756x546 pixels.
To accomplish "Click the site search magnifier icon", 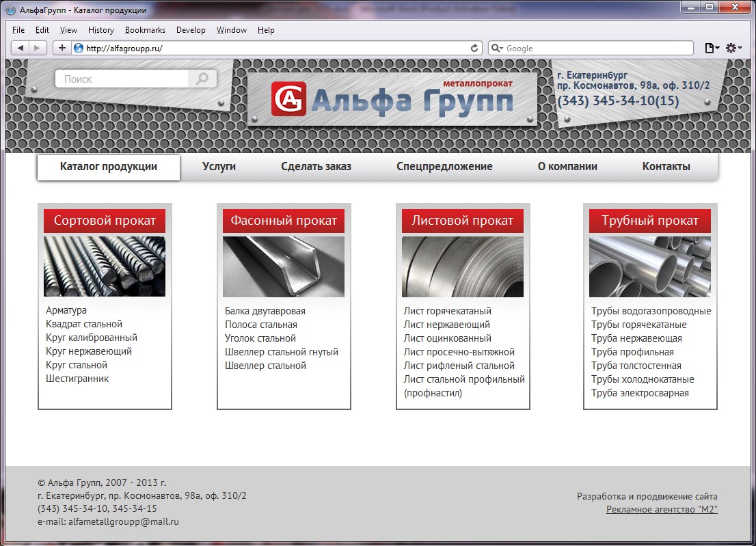I will click(x=202, y=79).
